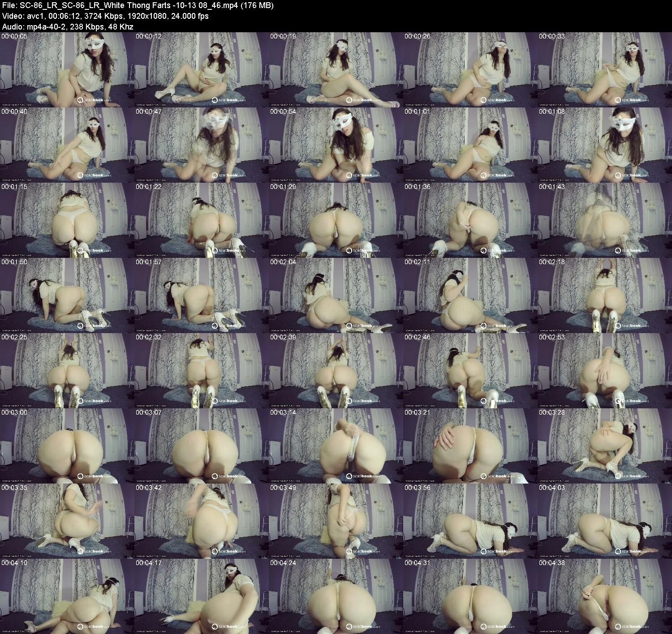The image size is (672, 634).
Task: Open the thumbnail at 00:04:10
Action: 67,596
